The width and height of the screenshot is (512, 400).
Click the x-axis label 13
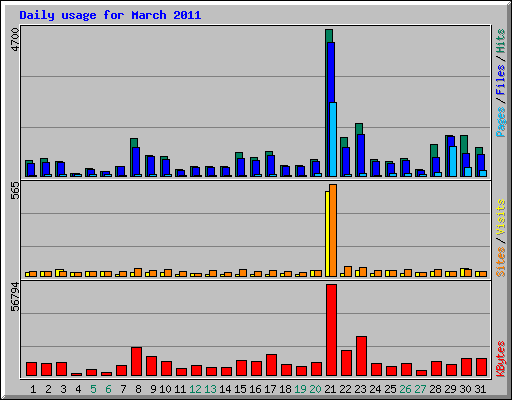pos(210,389)
